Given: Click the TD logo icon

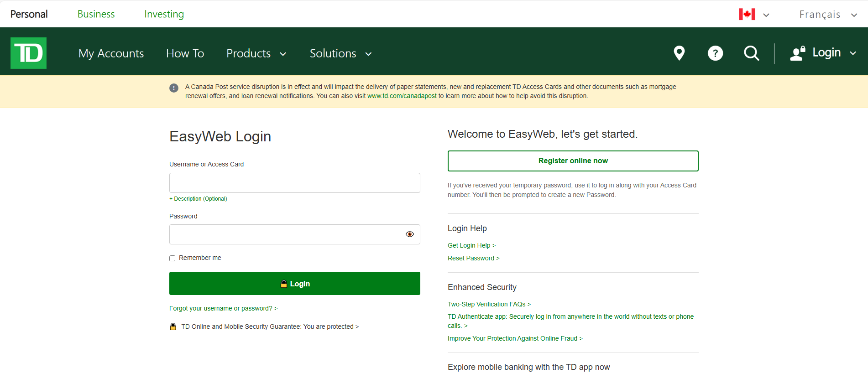Looking at the screenshot, I should pos(28,53).
